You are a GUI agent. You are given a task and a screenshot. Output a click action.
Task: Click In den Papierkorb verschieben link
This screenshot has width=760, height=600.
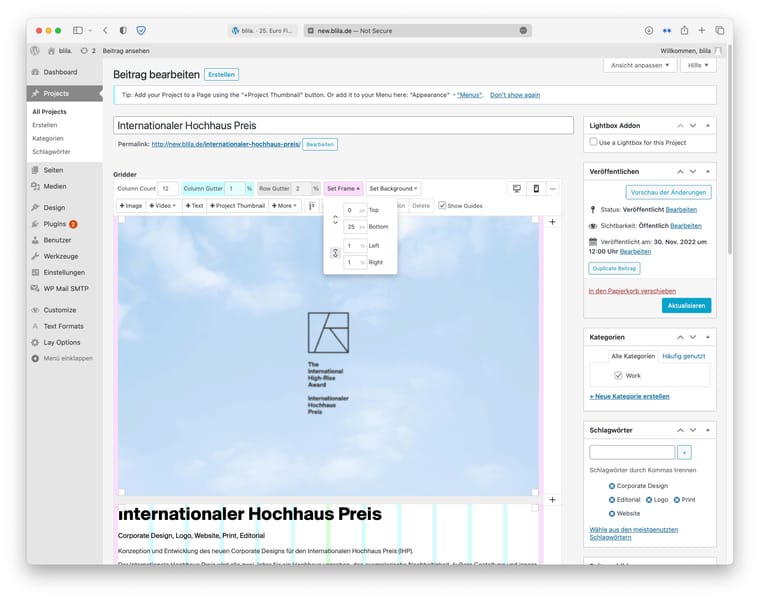pyautogui.click(x=632, y=291)
